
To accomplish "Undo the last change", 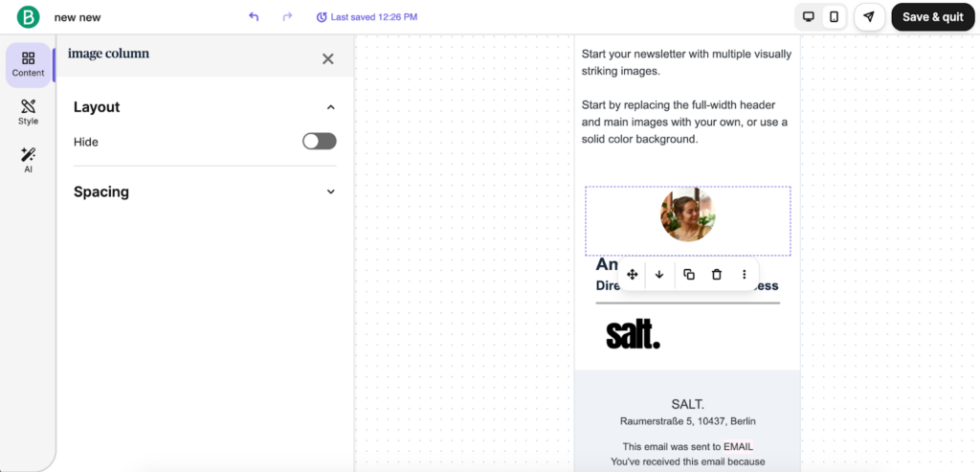I will tap(254, 17).
